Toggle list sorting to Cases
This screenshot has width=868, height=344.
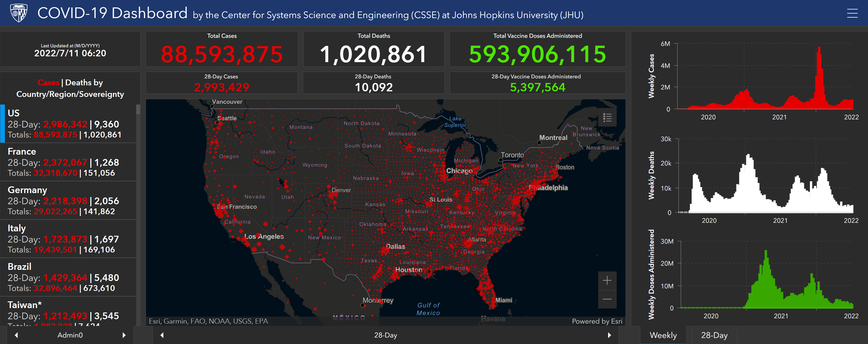tap(48, 83)
